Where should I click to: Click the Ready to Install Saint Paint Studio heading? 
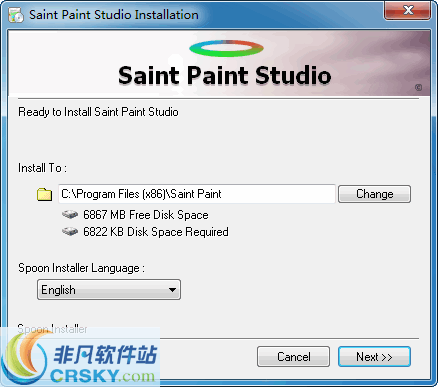coord(98,112)
